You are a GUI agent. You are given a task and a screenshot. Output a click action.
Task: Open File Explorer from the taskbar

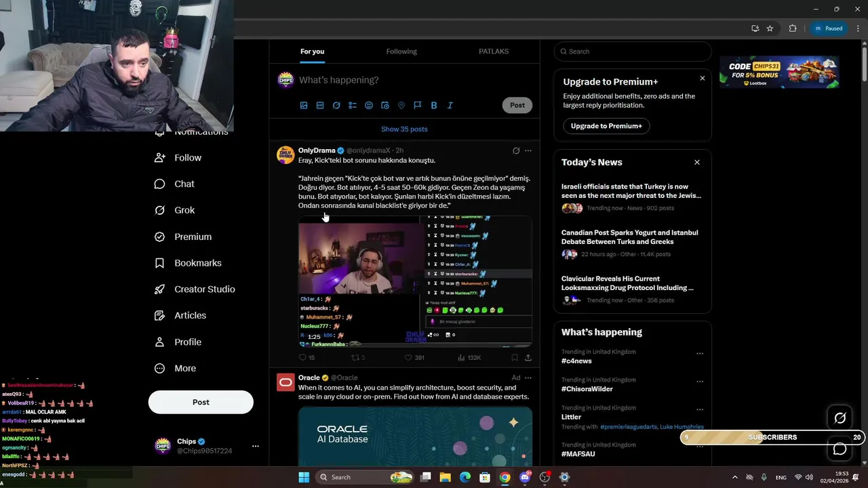coord(446,477)
